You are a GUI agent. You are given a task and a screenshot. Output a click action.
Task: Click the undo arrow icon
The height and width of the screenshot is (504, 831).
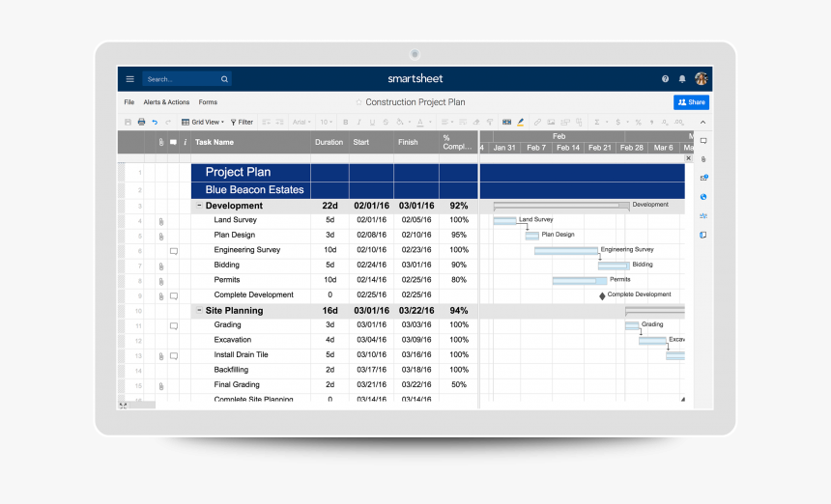coord(155,123)
